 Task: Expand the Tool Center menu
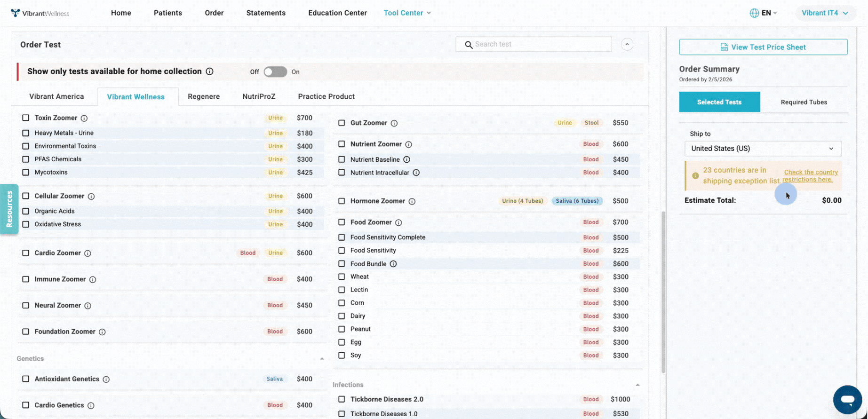[407, 13]
